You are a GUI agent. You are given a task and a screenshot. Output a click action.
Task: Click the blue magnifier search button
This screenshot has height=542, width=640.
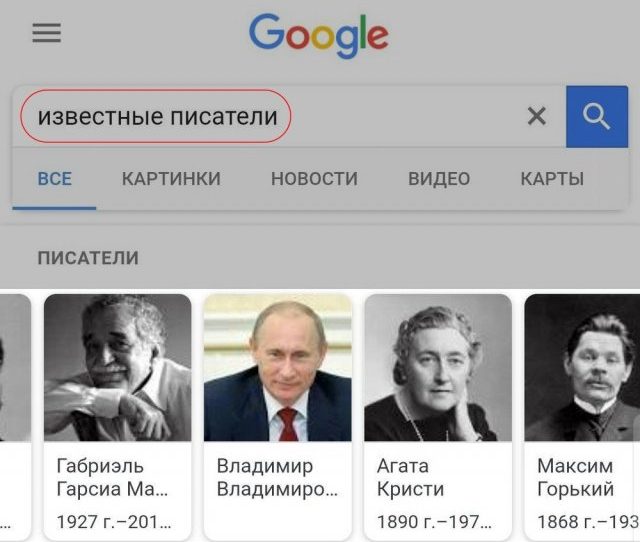(x=597, y=117)
